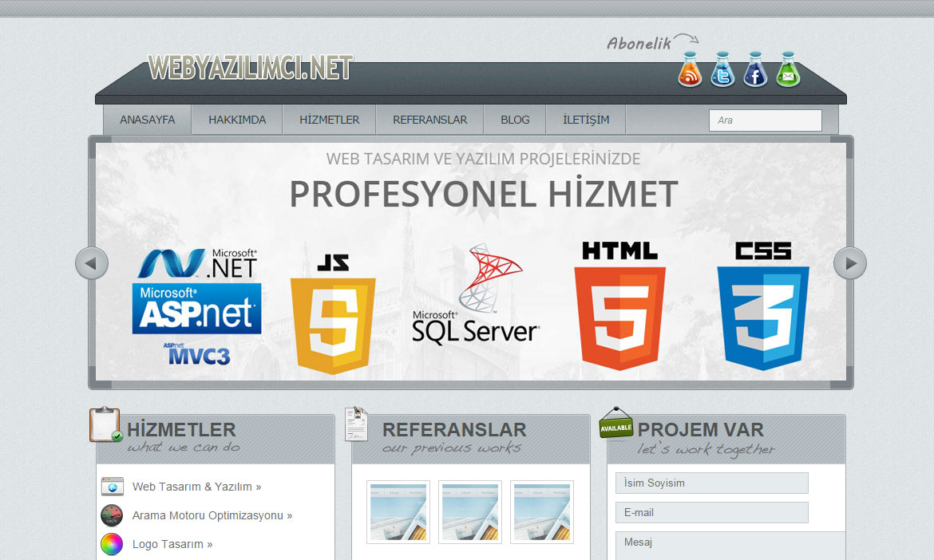Click the 'what we can do' subtitle
This screenshot has height=560, width=934.
(184, 448)
